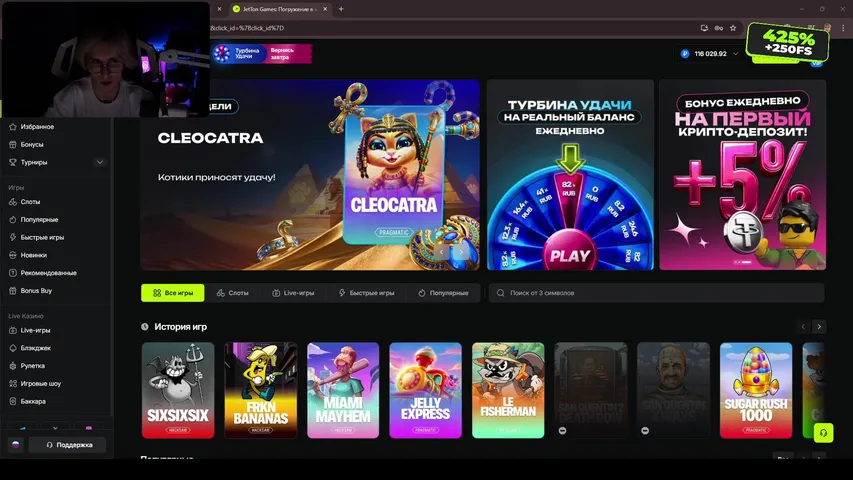Image resolution: width=853 pixels, height=480 pixels.
Task: Open the Cleocatra promo banner
Action: (x=310, y=175)
